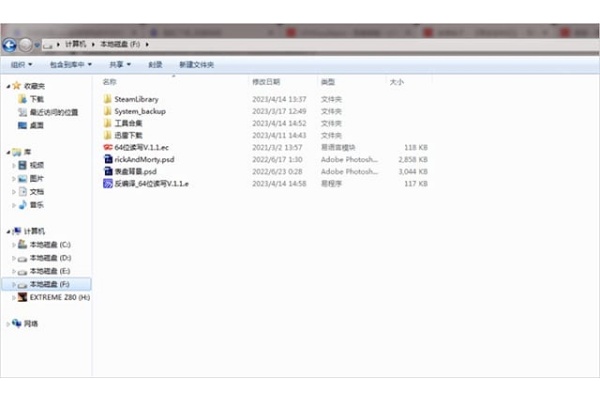Open the 共享 dropdown menu
The width and height of the screenshot is (600, 400).
coord(120,65)
